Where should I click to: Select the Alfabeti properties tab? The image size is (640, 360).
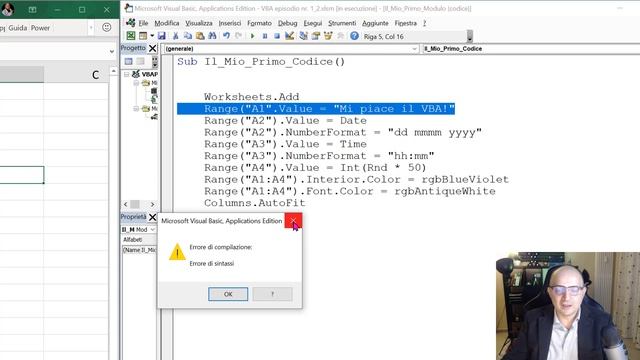tap(133, 240)
